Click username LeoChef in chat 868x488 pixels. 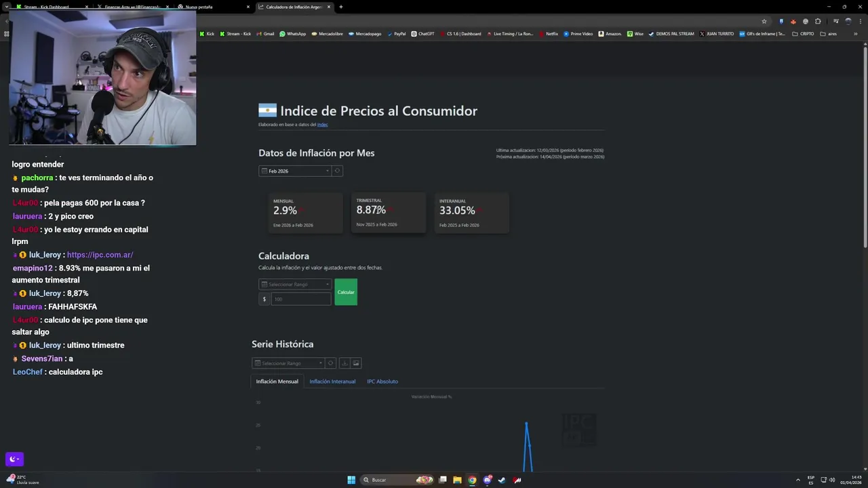tap(27, 371)
